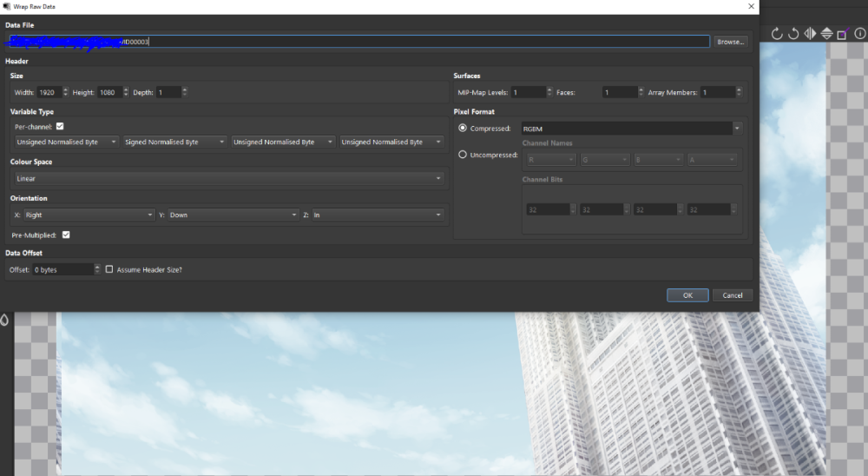Image resolution: width=868 pixels, height=476 pixels.
Task: Click the flip horizontal icon
Action: click(810, 34)
